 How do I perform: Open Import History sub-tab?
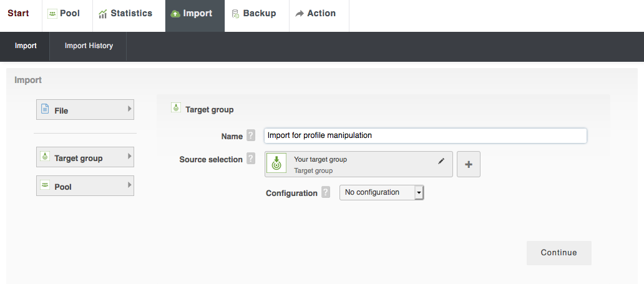pyautogui.click(x=89, y=46)
